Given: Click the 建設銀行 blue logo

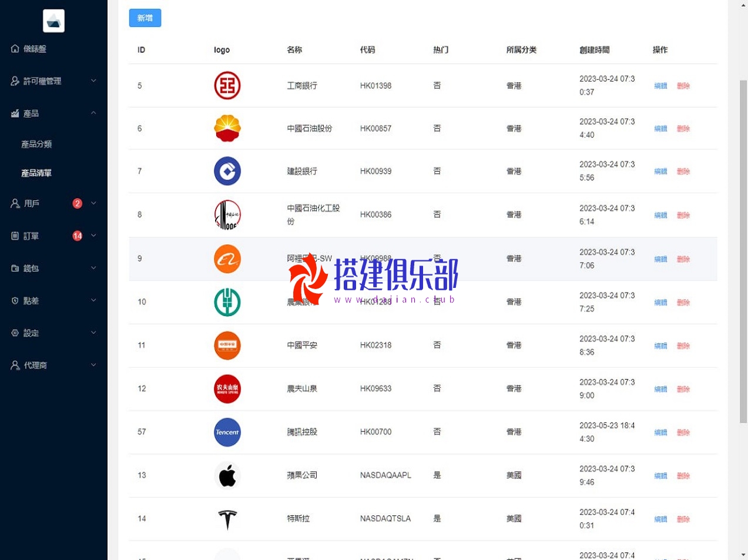Looking at the screenshot, I should click(x=227, y=171).
